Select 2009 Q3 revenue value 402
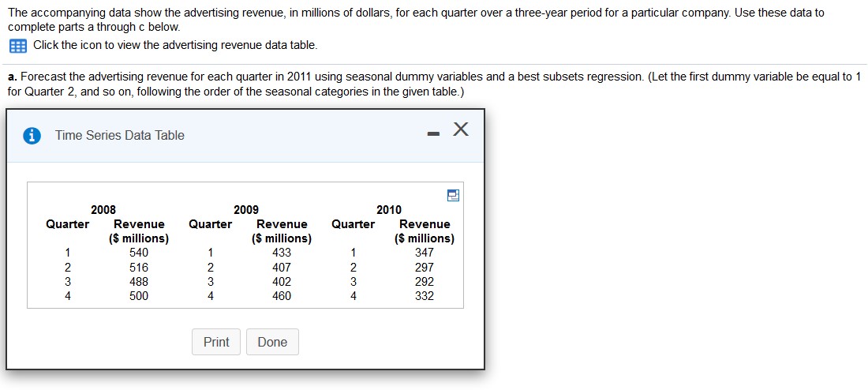Viewport: 868px width, 390px height. 282,281
